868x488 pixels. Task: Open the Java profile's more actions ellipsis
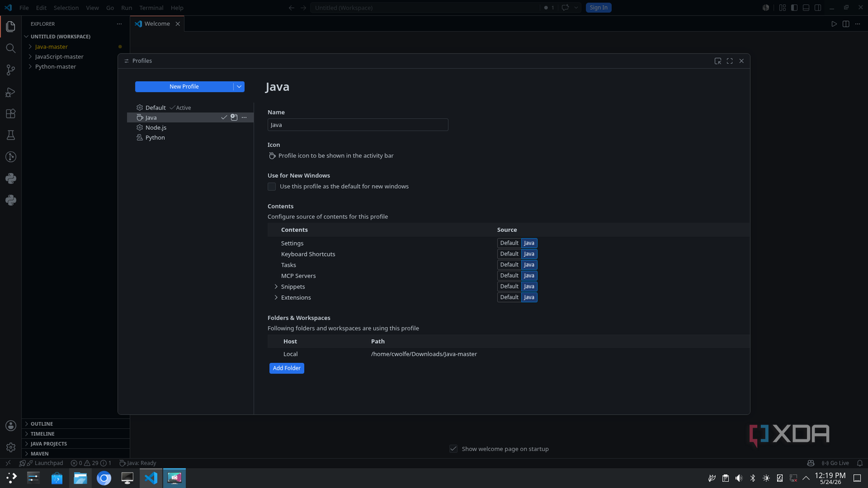244,118
